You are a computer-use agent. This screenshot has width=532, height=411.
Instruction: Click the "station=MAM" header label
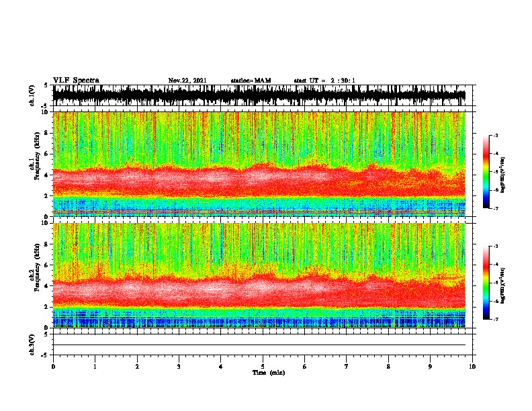[x=251, y=81]
